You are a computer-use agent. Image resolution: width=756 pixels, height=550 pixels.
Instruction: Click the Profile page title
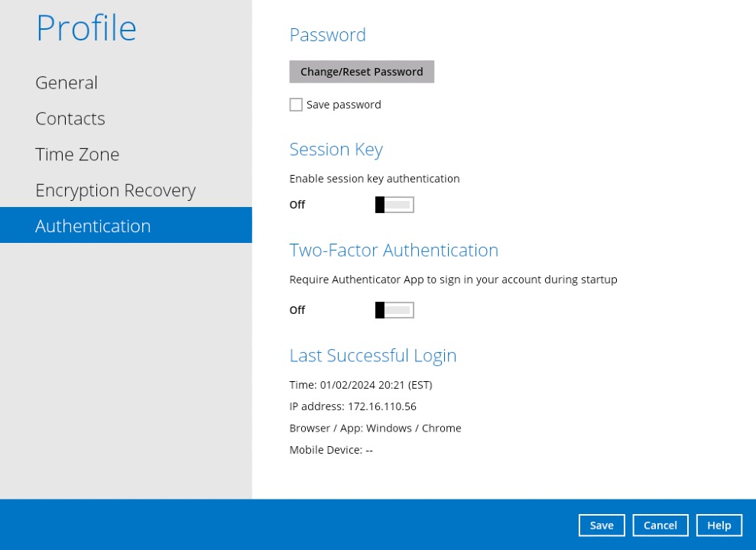point(86,27)
